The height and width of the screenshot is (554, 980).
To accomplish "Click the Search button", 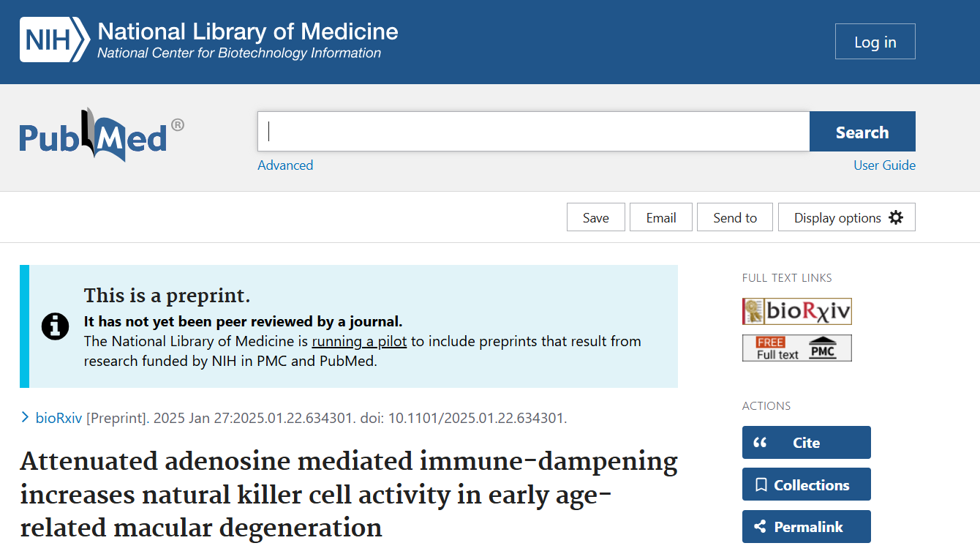I will [x=862, y=132].
